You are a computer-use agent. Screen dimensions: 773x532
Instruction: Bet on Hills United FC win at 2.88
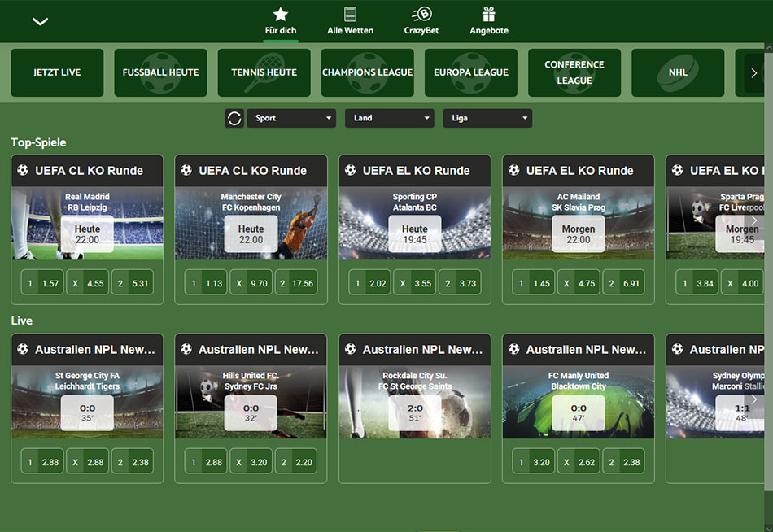click(206, 463)
